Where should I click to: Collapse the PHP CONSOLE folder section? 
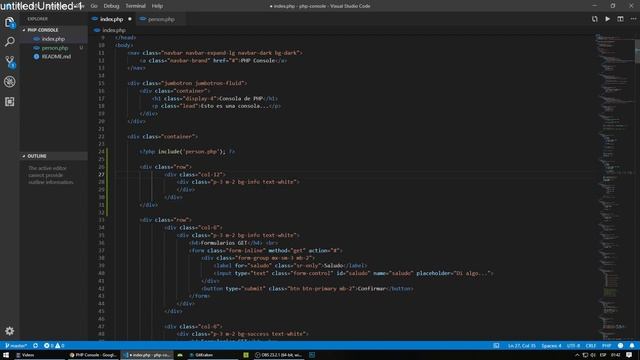pyautogui.click(x=53, y=30)
